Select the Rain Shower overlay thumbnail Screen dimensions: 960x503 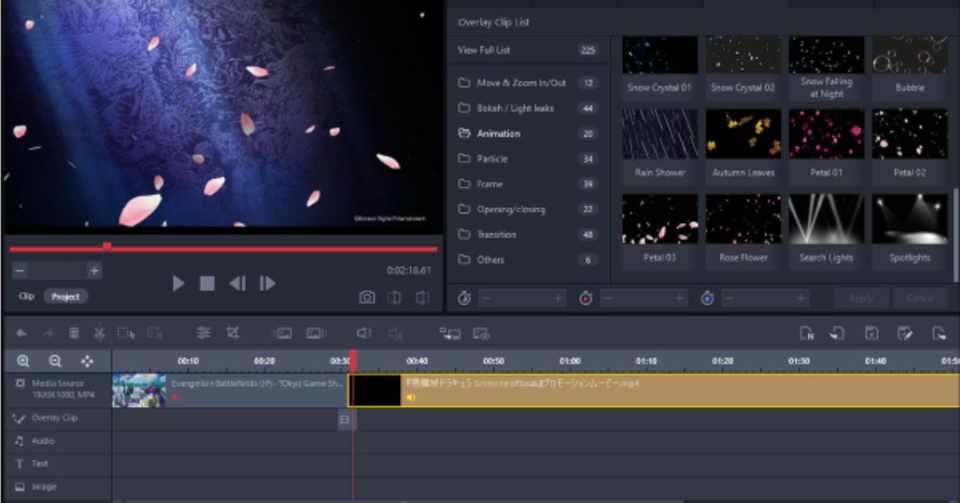(x=660, y=135)
